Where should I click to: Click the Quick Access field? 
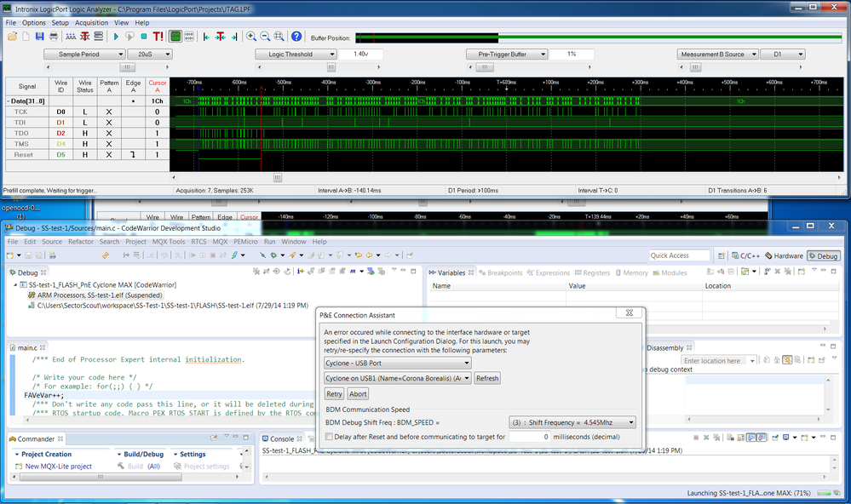point(680,255)
